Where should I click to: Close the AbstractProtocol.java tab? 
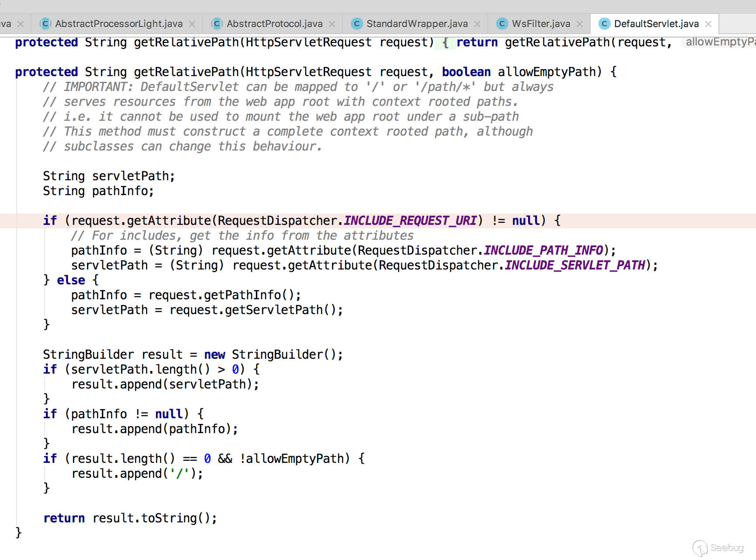coord(332,24)
